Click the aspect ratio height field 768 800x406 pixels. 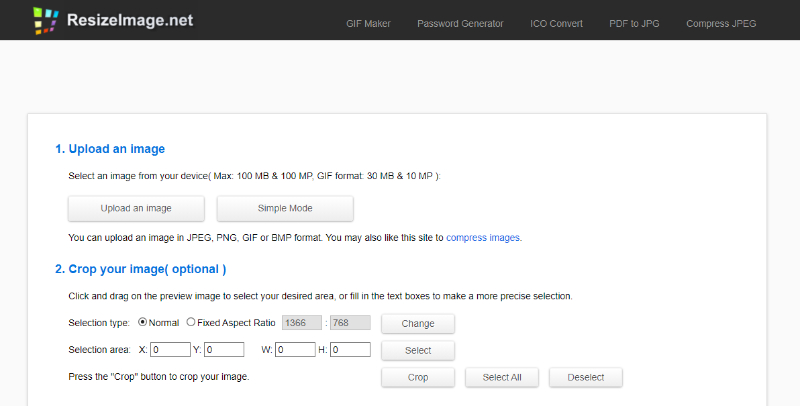(x=350, y=323)
